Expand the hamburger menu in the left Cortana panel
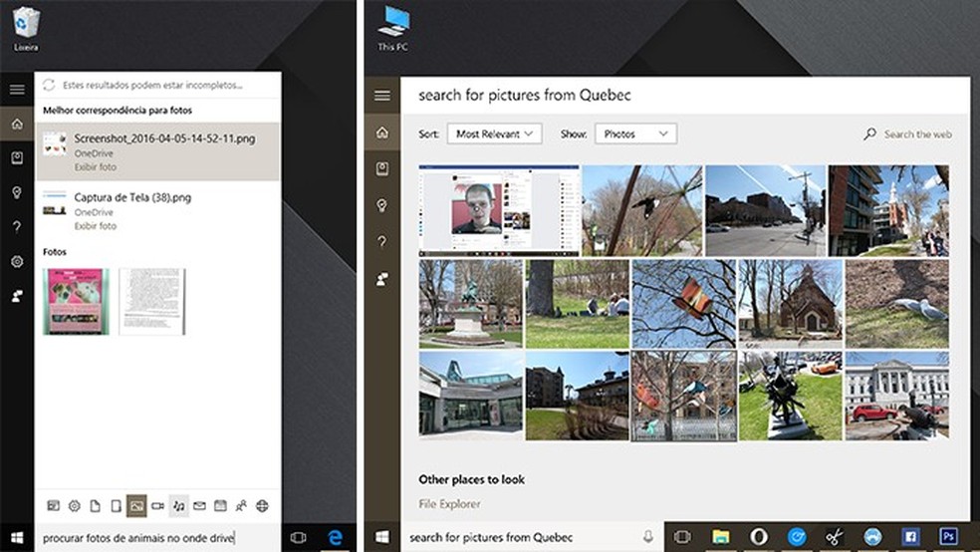 tap(17, 90)
